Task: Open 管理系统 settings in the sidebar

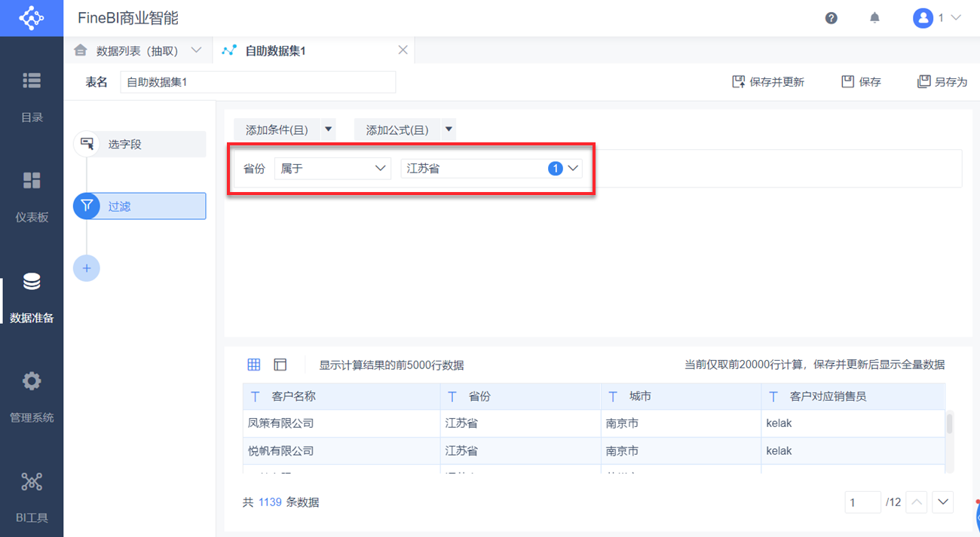Action: 32,397
